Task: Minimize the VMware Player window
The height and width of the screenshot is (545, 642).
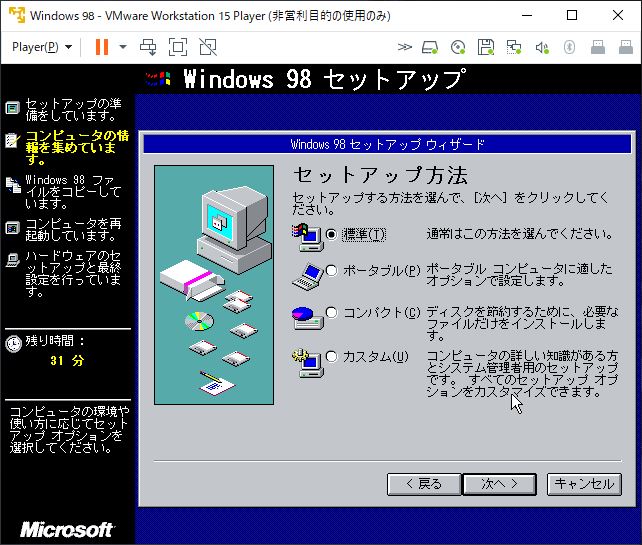Action: pyautogui.click(x=527, y=16)
